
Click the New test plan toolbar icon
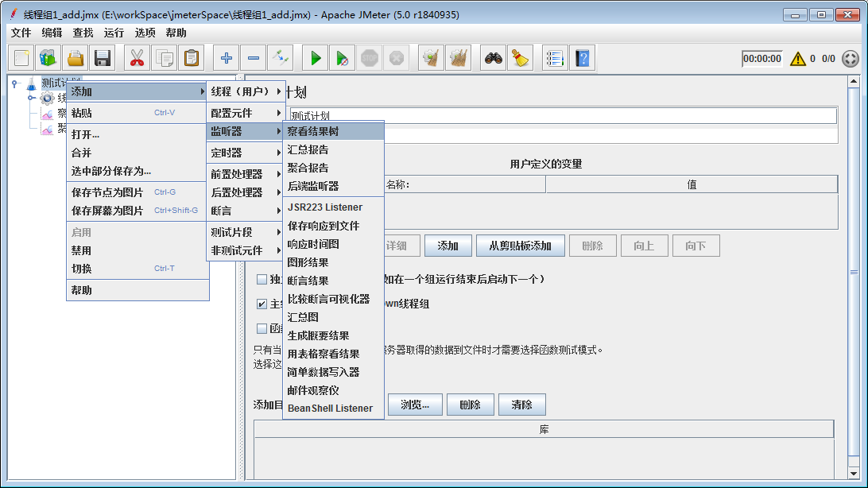click(21, 58)
